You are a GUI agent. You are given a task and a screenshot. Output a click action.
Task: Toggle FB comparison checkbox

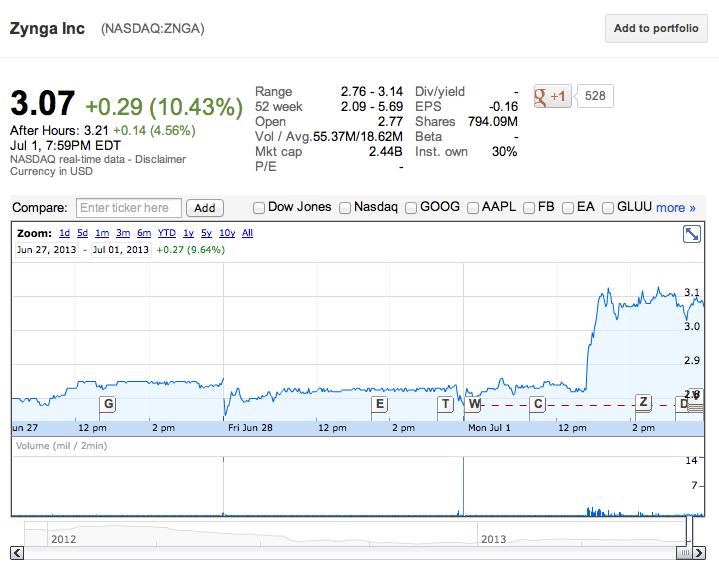click(x=529, y=208)
